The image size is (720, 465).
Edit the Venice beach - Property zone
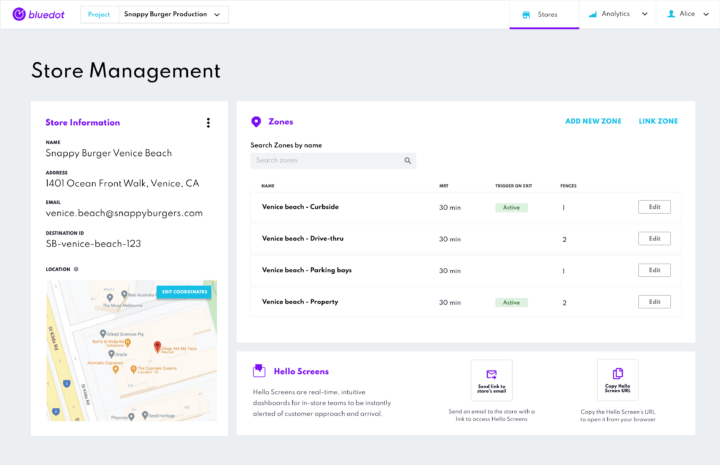pyautogui.click(x=654, y=302)
